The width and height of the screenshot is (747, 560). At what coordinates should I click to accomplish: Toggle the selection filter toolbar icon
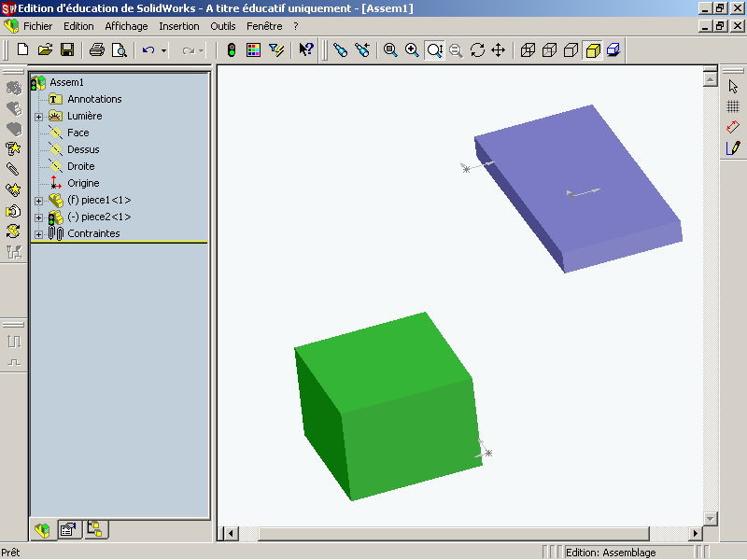(276, 50)
